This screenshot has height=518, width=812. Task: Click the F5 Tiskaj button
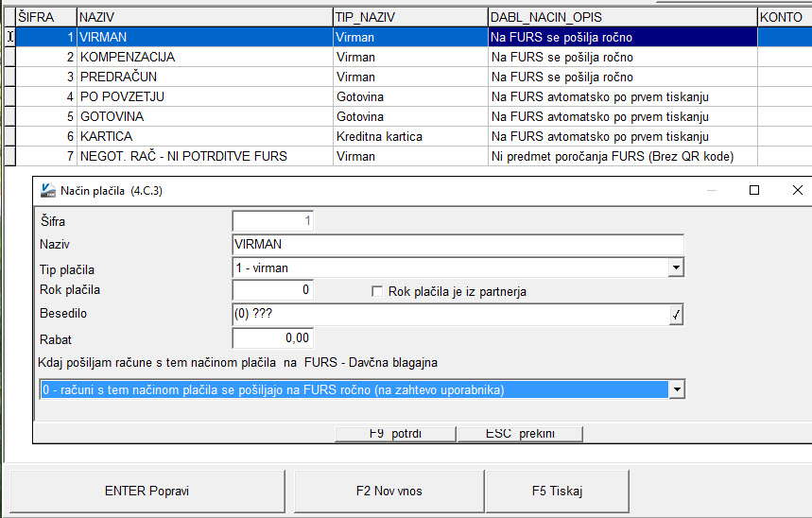coord(557,492)
